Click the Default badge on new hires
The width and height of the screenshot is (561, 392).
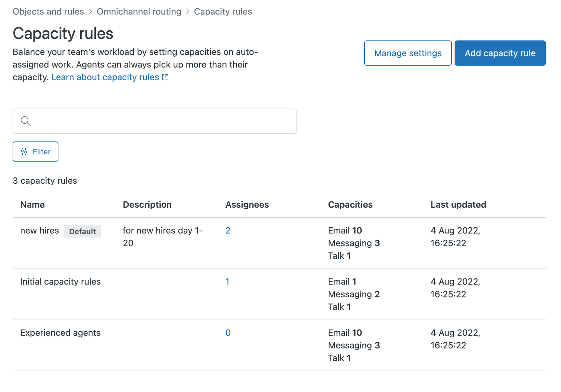point(82,231)
